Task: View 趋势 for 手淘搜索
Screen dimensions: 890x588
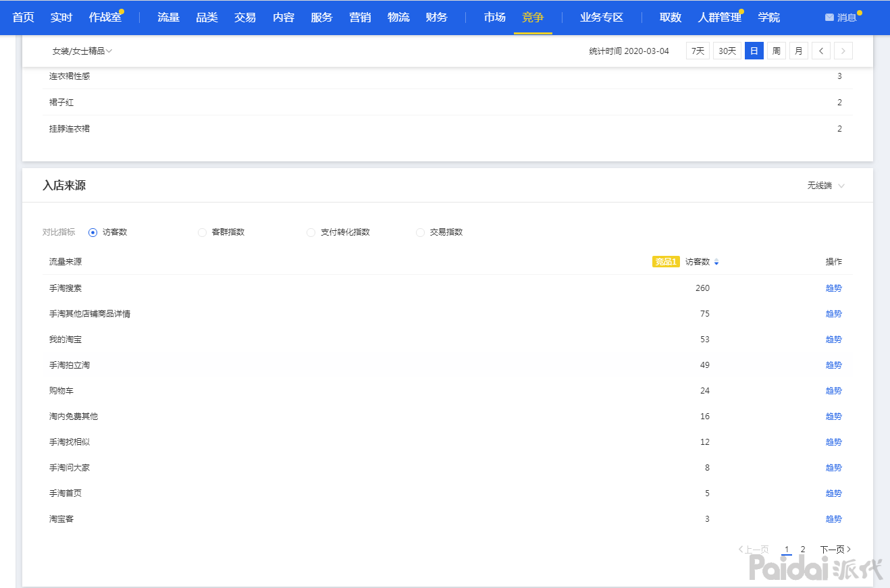Action: coord(834,288)
